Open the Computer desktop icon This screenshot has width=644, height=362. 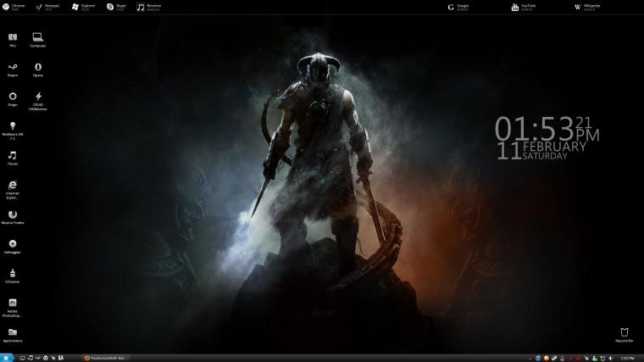38,40
